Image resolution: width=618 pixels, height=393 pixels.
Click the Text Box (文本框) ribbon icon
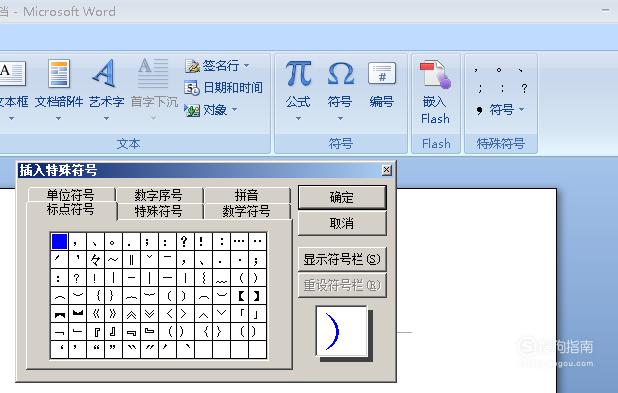pos(12,74)
